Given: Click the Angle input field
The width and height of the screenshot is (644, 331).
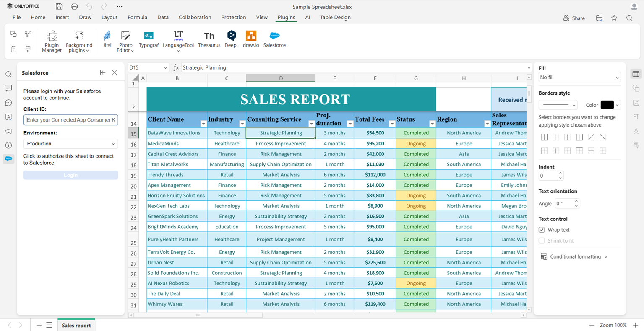Looking at the screenshot, I should (564, 204).
